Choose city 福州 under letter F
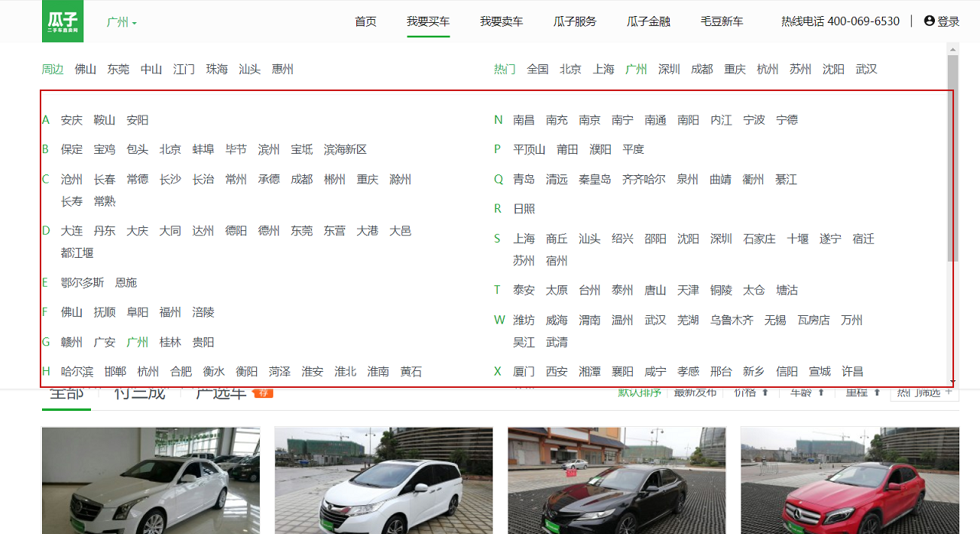This screenshot has height=534, width=980. [170, 312]
